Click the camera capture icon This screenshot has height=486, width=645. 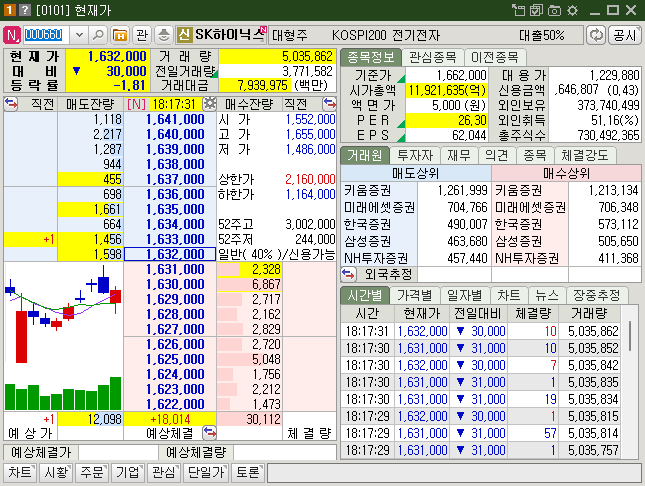[554, 10]
